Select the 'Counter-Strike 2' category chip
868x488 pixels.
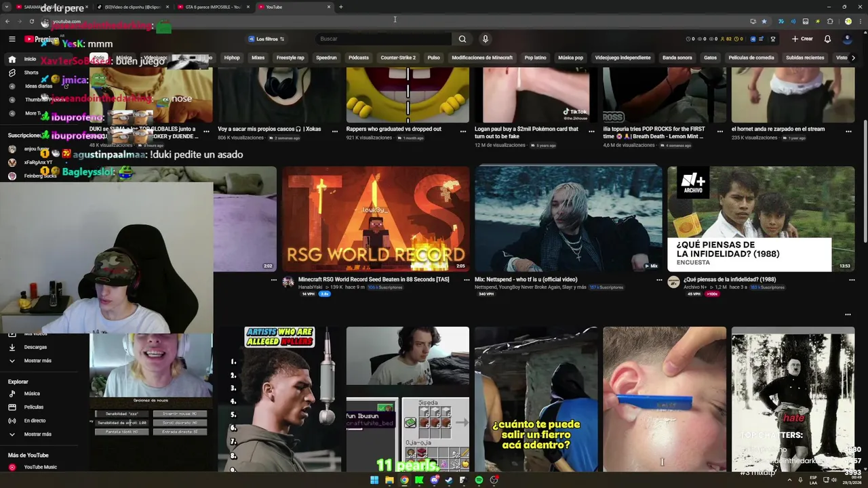pyautogui.click(x=398, y=58)
